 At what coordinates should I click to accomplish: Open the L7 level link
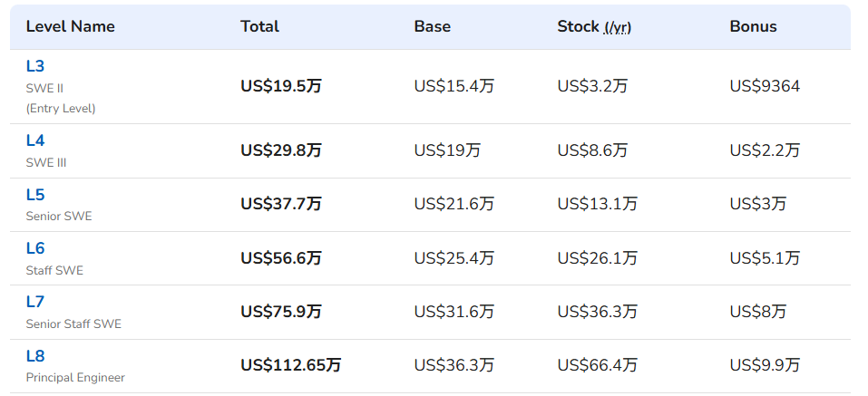click(34, 302)
